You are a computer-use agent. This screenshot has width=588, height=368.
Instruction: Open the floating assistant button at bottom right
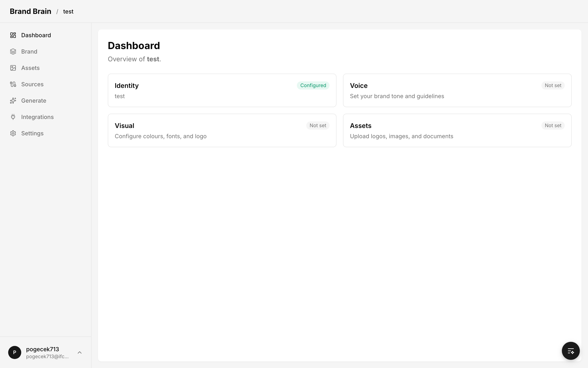pyautogui.click(x=570, y=351)
